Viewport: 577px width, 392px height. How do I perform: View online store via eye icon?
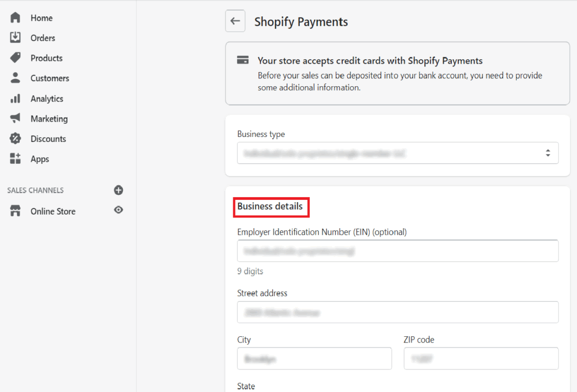pos(118,210)
